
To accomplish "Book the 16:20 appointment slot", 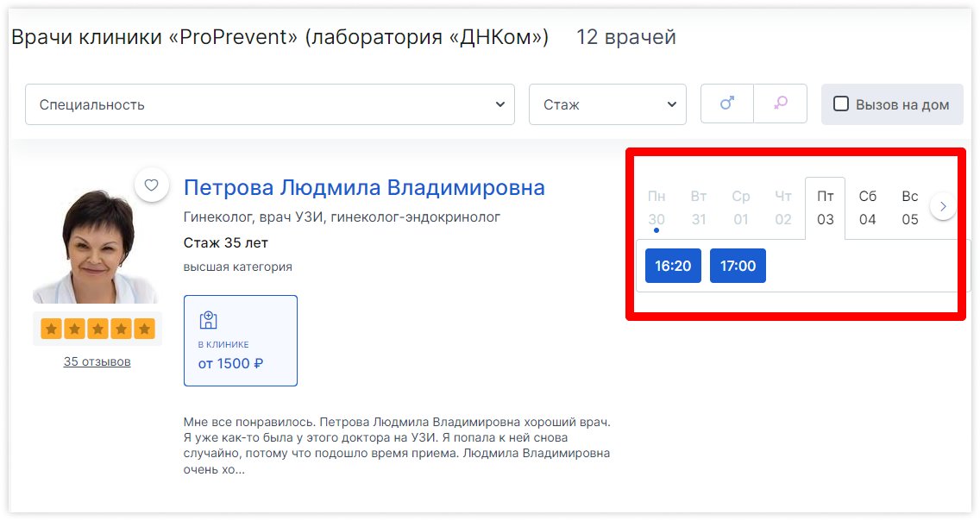I will pyautogui.click(x=673, y=266).
